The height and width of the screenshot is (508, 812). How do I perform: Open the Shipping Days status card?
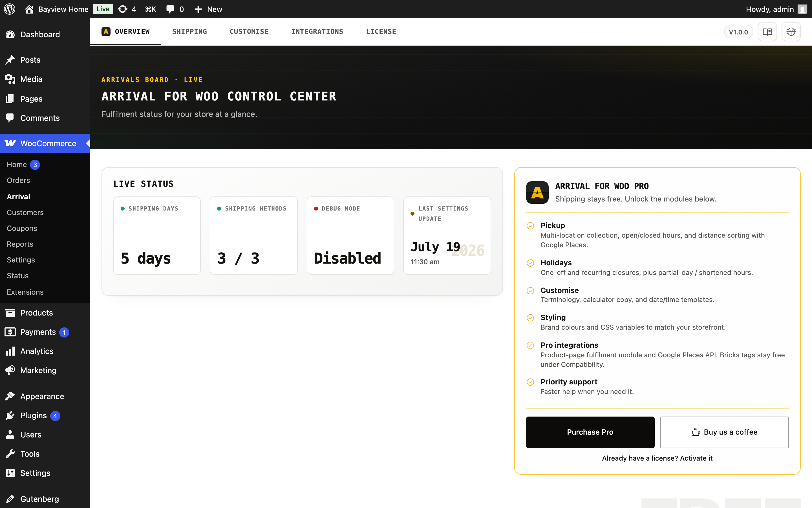tap(157, 236)
